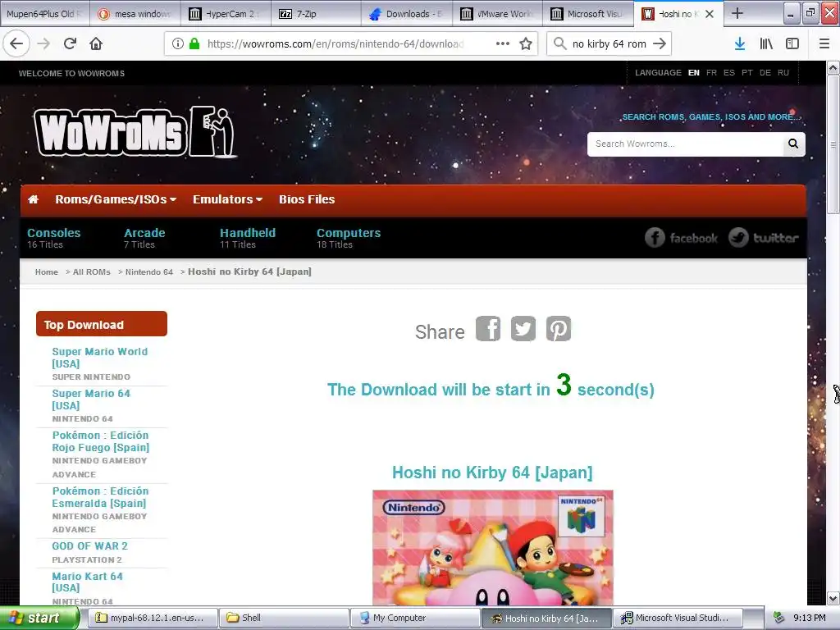The height and width of the screenshot is (630, 840).
Task: Switch to VMware Workstation browser tab
Action: tap(497, 14)
